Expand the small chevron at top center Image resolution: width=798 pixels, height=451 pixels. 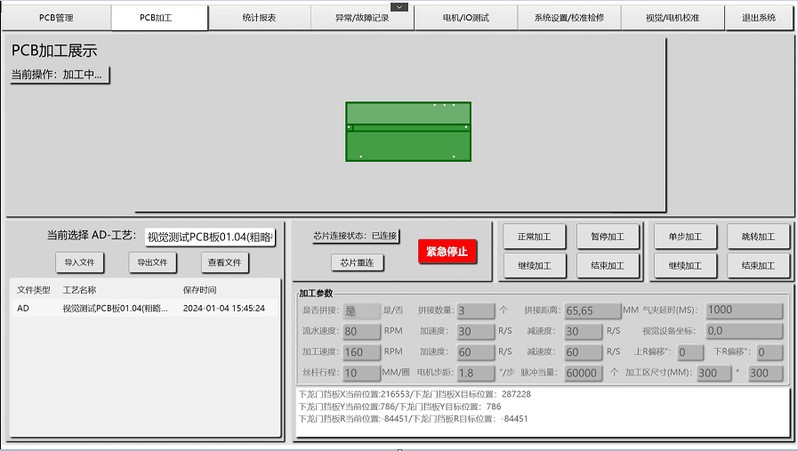point(399,7)
